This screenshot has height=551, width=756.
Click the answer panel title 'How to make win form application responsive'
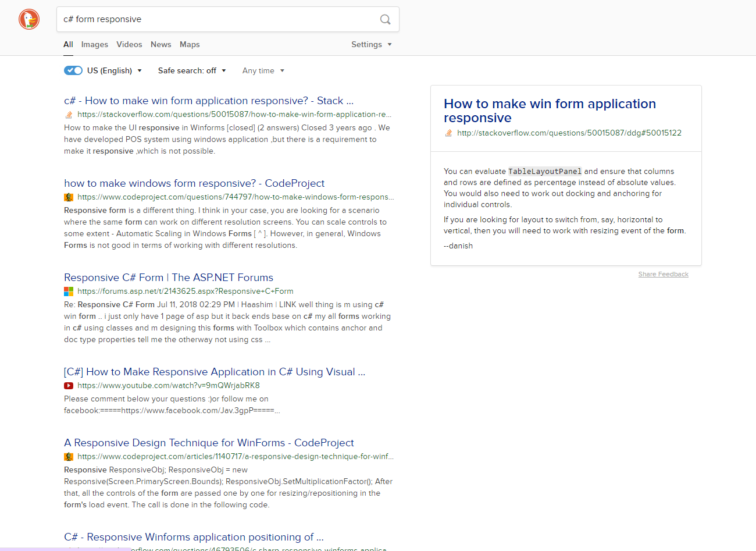[550, 111]
